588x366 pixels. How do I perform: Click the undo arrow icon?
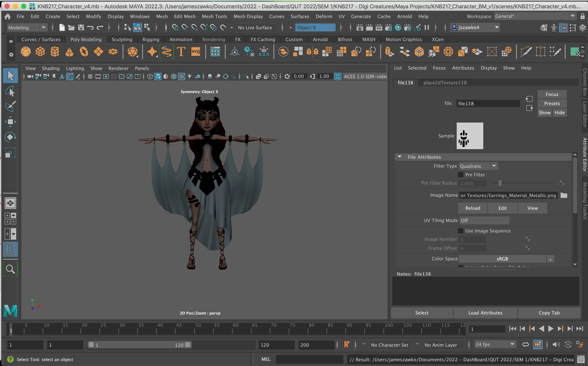pyautogui.click(x=90, y=28)
